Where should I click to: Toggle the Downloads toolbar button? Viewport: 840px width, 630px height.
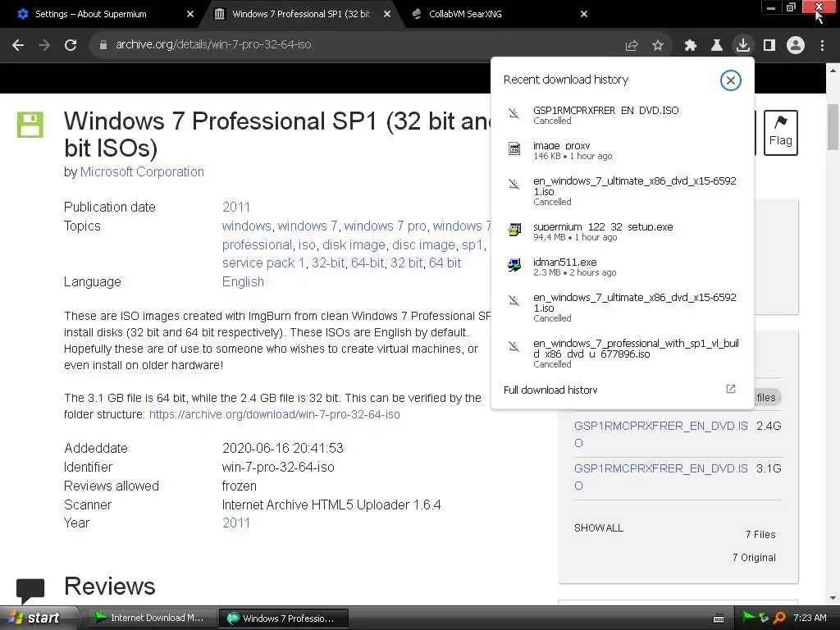coord(742,45)
